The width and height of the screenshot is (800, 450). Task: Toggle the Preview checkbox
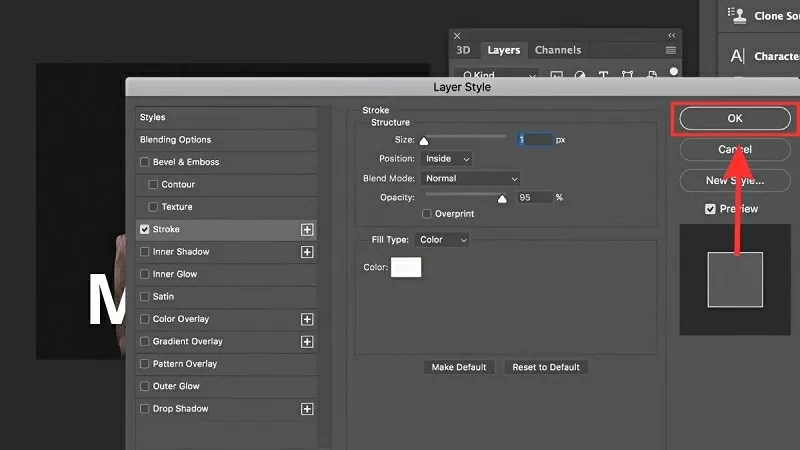(x=710, y=209)
